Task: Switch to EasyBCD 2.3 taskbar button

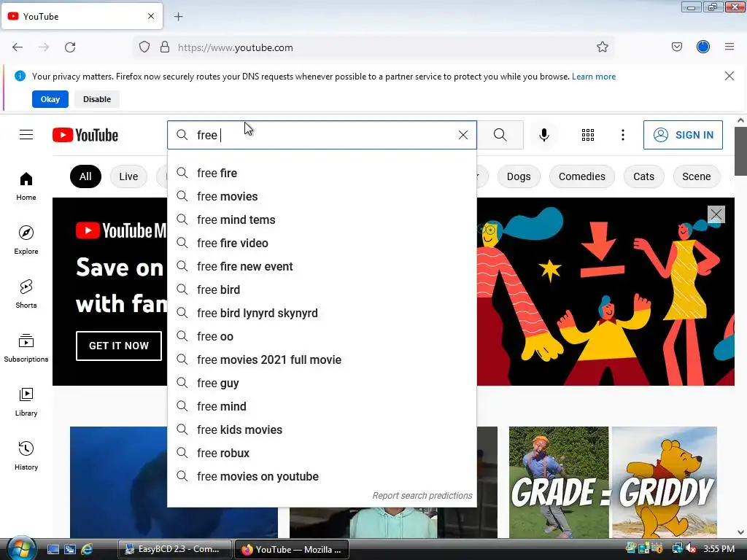Action: (175, 549)
